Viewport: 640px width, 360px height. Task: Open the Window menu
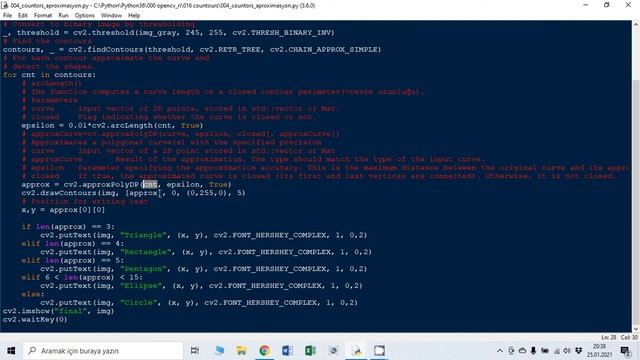111,15
